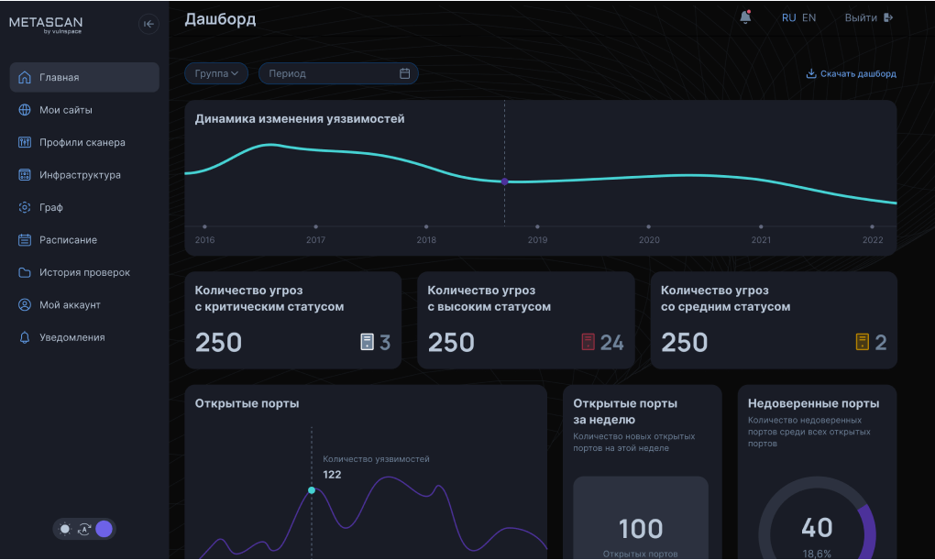Image resolution: width=935 pixels, height=560 pixels.
Task: Select dark theme purple toggle knob
Action: 104,529
